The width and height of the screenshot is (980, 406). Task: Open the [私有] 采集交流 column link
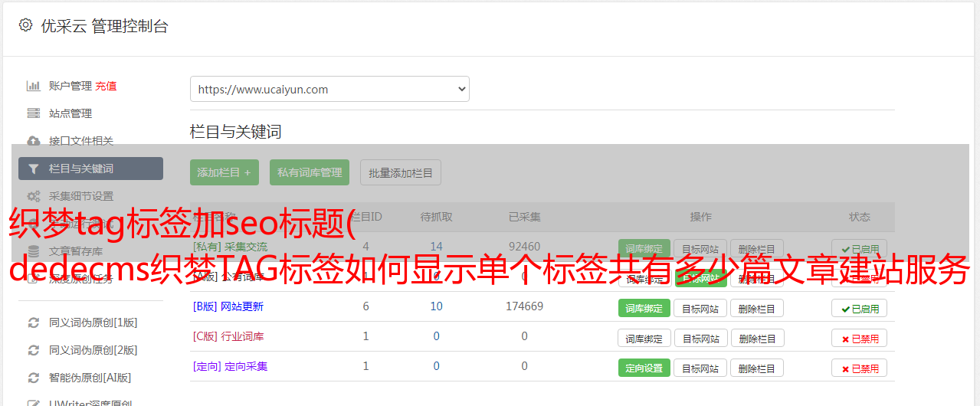click(231, 247)
